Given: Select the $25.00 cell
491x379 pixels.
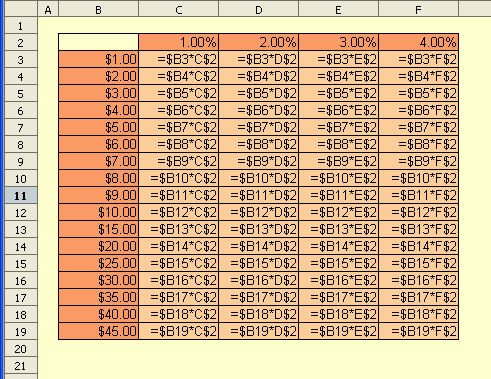Looking at the screenshot, I should [x=98, y=263].
